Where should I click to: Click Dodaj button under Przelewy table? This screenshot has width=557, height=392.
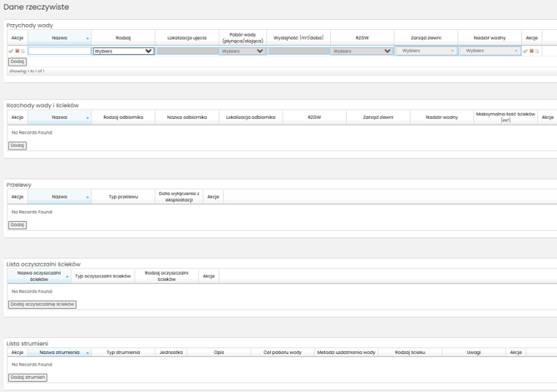pos(17,224)
